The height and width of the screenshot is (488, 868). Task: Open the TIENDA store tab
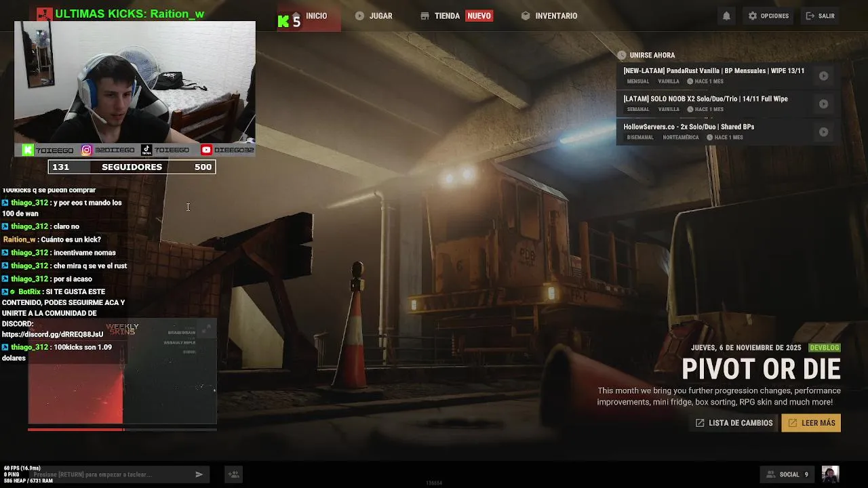[x=447, y=16]
